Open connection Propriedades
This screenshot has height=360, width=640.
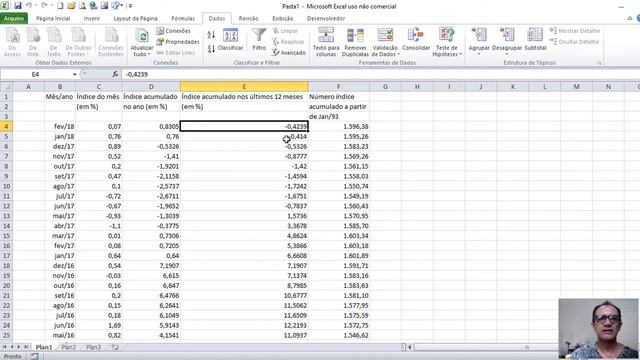click(x=178, y=42)
